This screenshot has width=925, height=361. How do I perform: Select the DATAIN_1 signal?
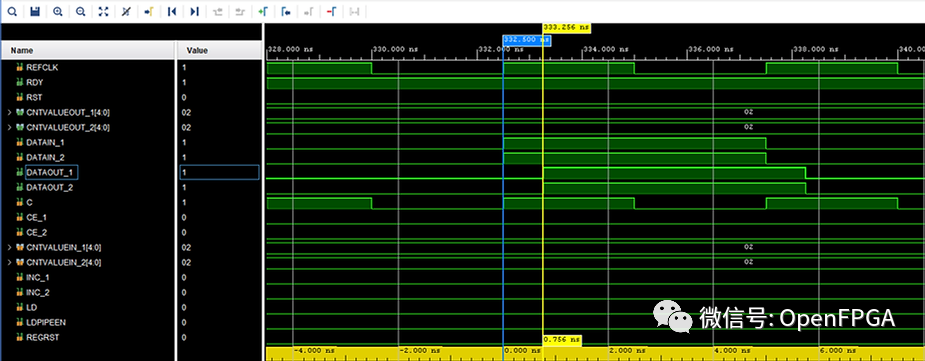tap(44, 142)
